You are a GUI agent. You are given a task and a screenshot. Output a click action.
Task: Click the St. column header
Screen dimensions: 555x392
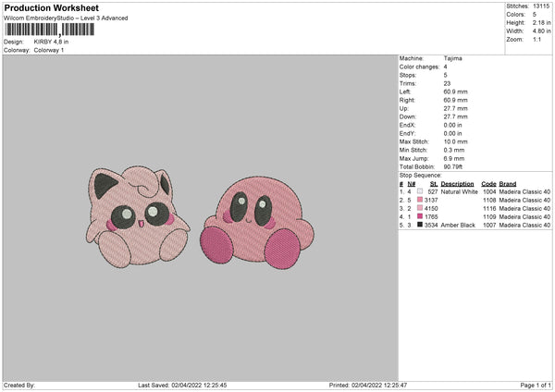click(x=433, y=183)
